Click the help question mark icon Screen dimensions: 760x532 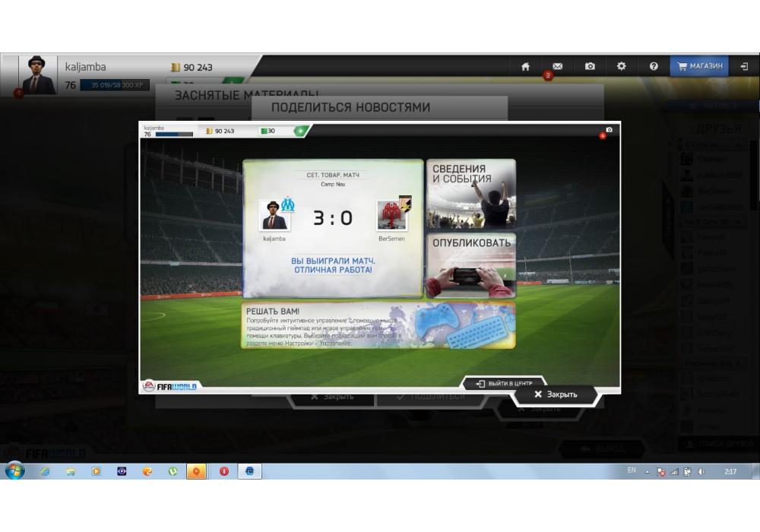tap(654, 67)
